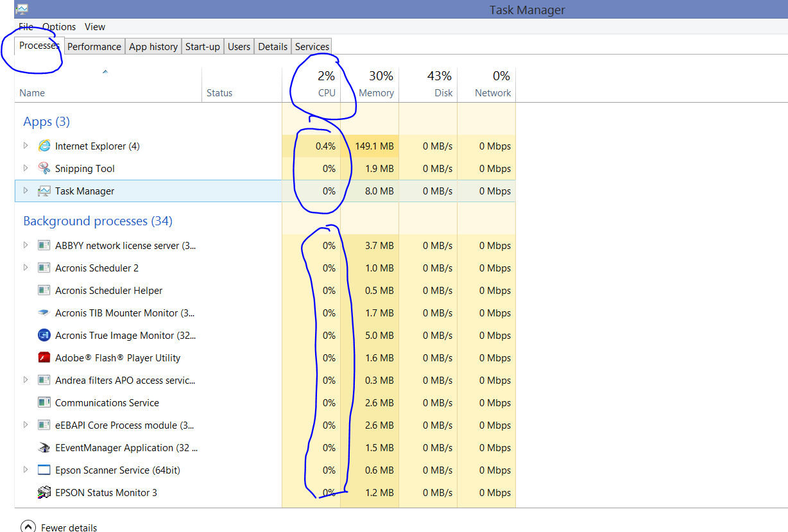Expand the Snipping Tool process entry
Screen dimensions: 788x532
[26, 168]
